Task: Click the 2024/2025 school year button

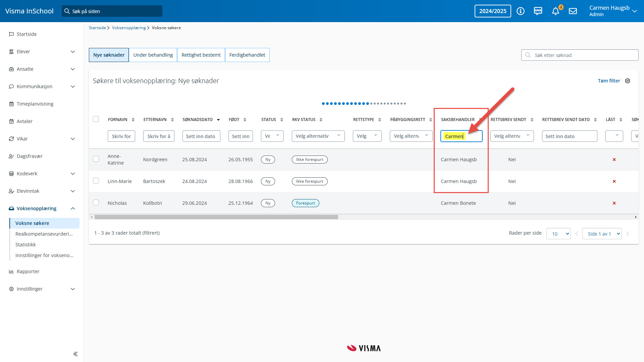Action: [x=493, y=11]
